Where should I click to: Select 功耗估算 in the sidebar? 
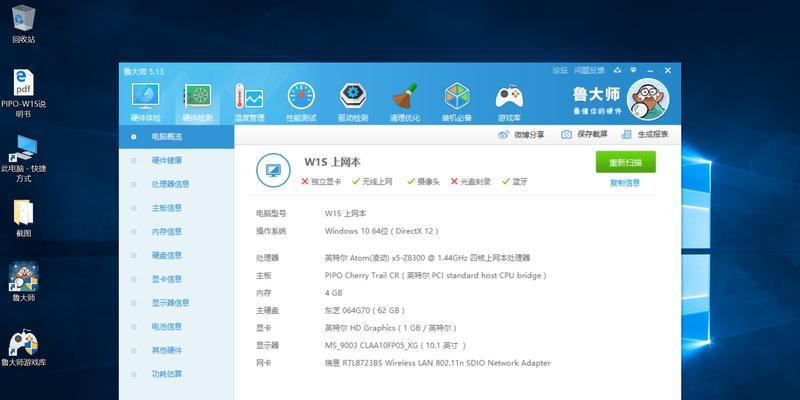point(177,374)
